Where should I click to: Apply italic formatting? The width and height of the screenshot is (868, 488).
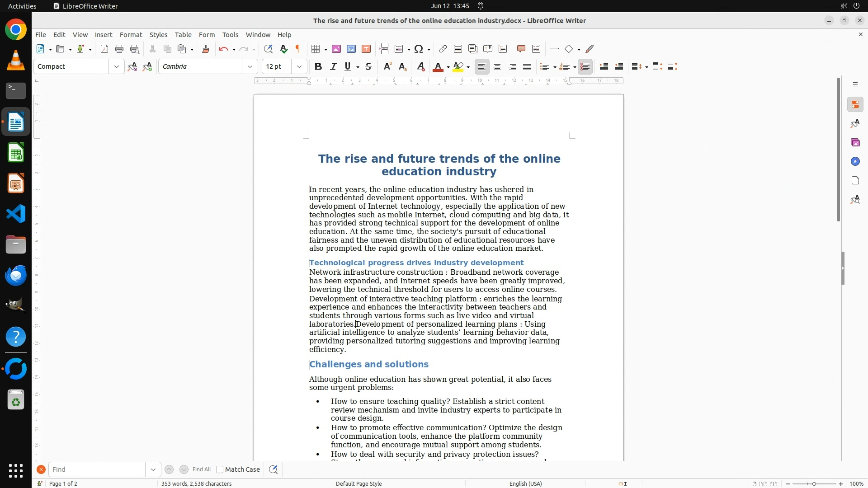(x=333, y=66)
